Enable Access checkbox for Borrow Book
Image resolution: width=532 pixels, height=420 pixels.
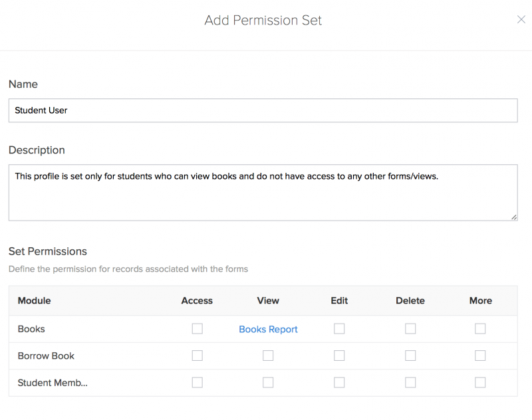pyautogui.click(x=197, y=356)
